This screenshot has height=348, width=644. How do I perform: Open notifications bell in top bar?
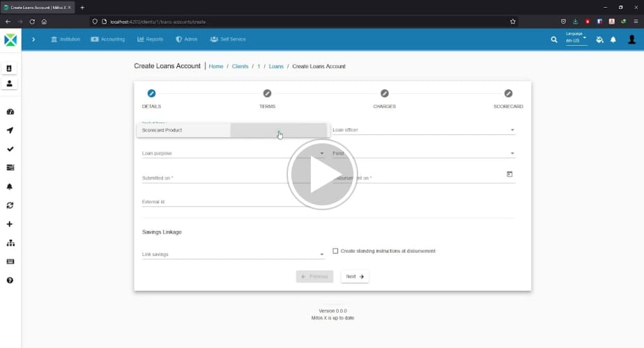[613, 40]
